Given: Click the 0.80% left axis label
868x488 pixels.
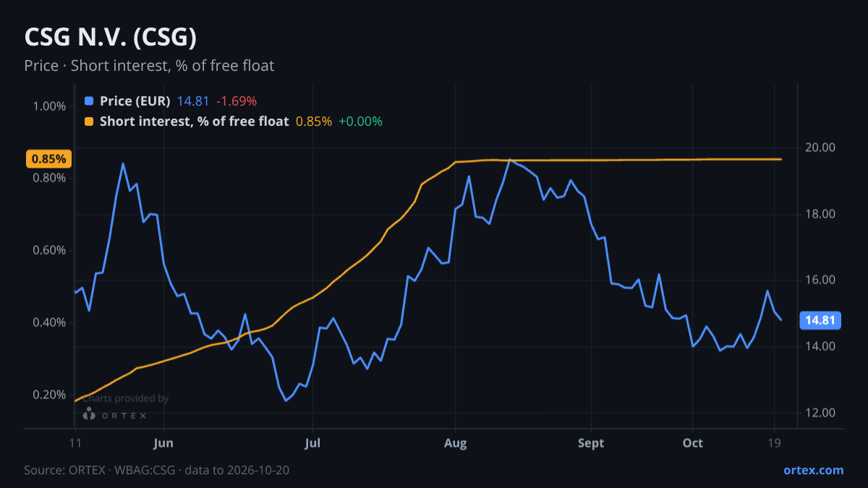Looking at the screenshot, I should click(x=49, y=179).
